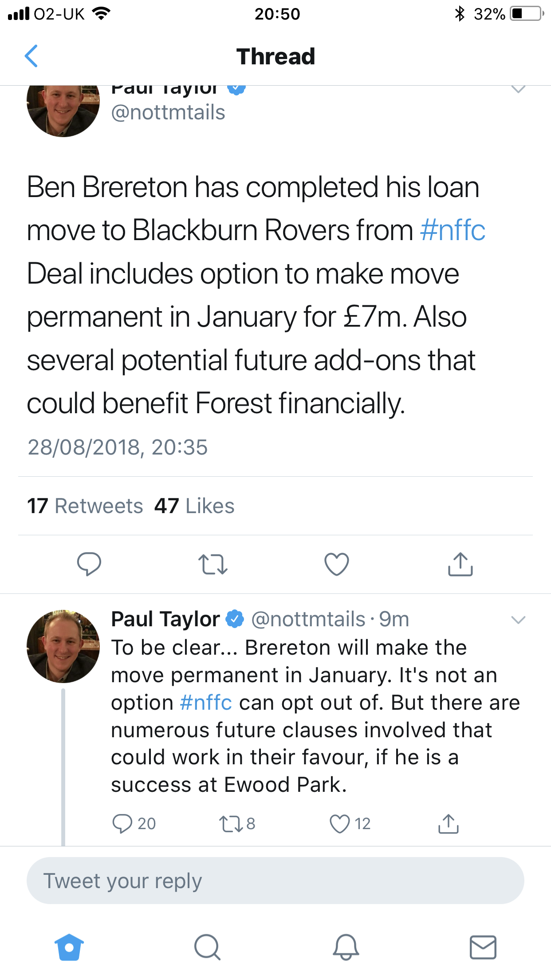Tap the #nffc hashtag in main tweet
Image resolution: width=551 pixels, height=980 pixels.
coord(453,230)
